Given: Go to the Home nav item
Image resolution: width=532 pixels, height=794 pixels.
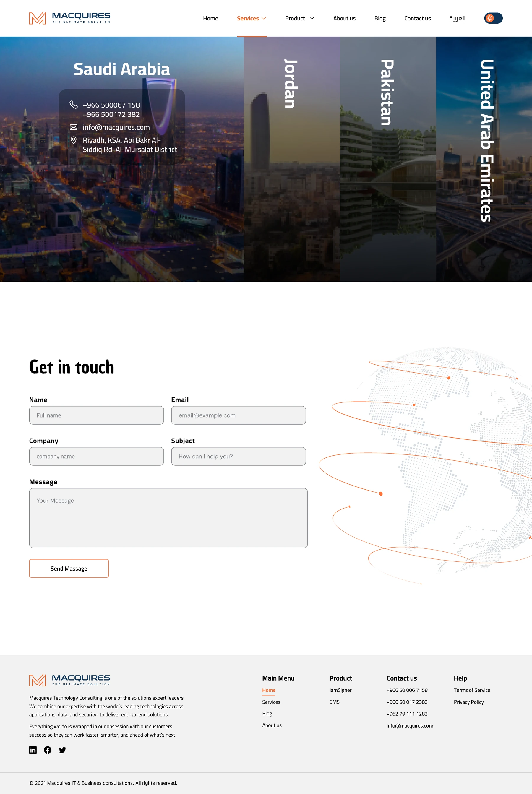Looking at the screenshot, I should (210, 18).
